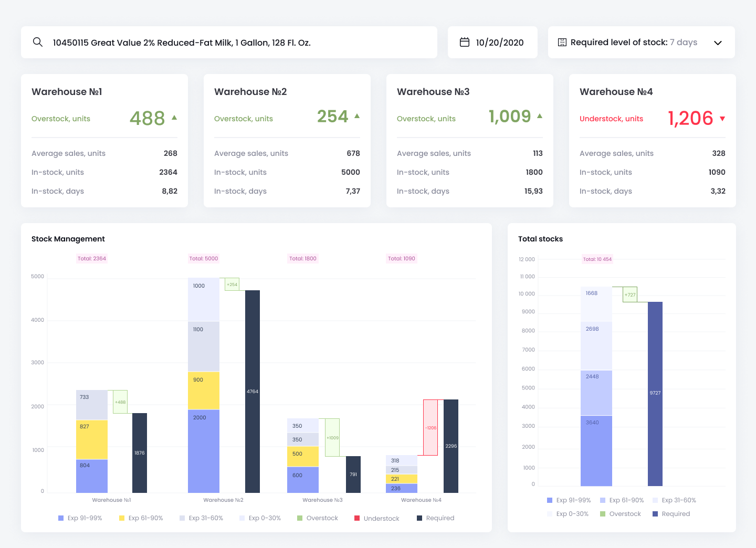Click the Total: 1090 chart label
This screenshot has height=548, width=756.
tap(402, 258)
